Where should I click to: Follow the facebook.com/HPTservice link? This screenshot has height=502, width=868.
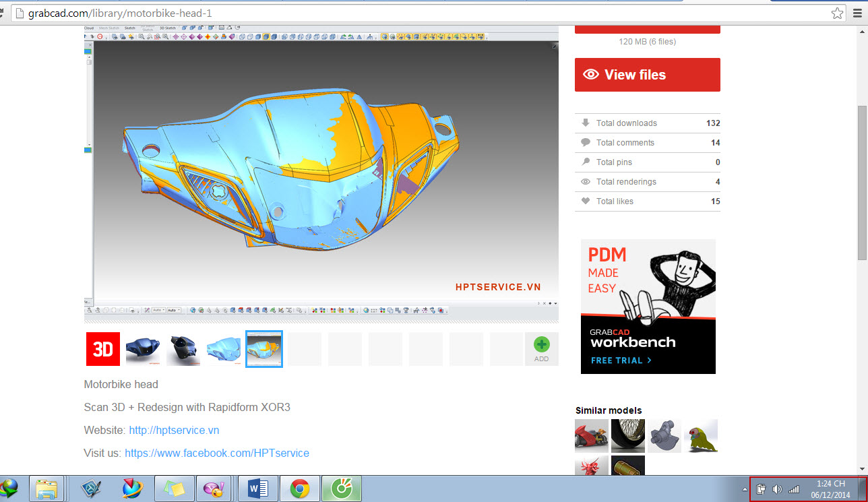(217, 453)
